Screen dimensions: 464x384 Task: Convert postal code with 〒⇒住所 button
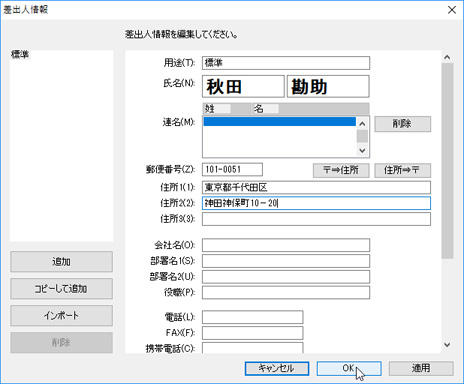(x=341, y=170)
